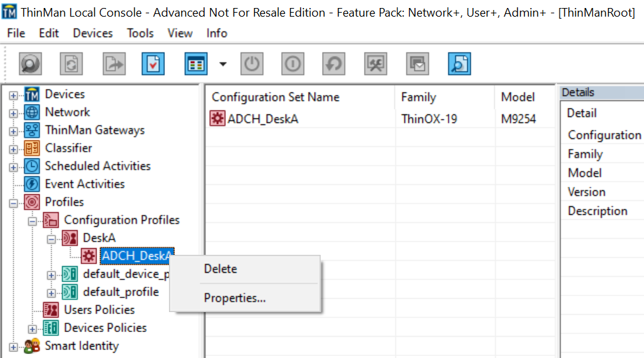Click the DeskA profile icon in tree
This screenshot has width=644, height=358.
coord(70,238)
